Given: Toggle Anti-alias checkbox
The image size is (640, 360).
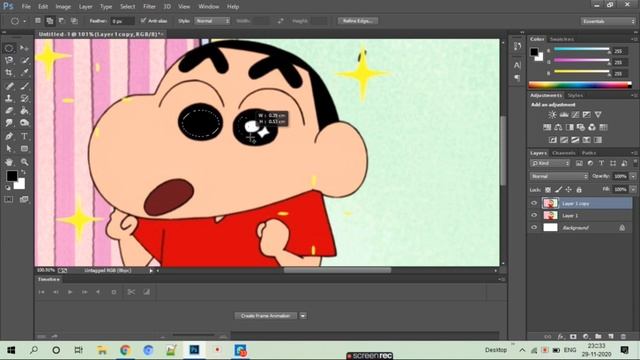Looking at the screenshot, I should (143, 20).
